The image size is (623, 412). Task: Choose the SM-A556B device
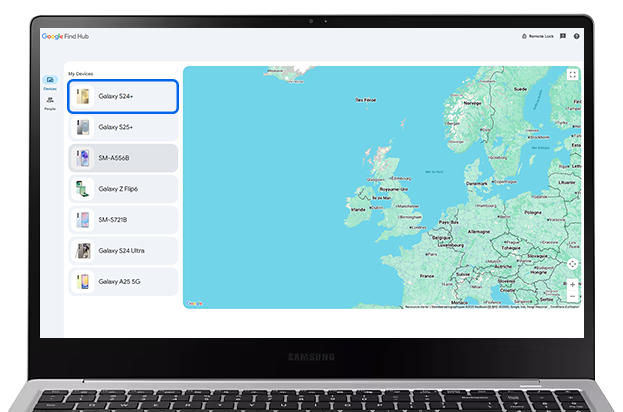pos(123,158)
